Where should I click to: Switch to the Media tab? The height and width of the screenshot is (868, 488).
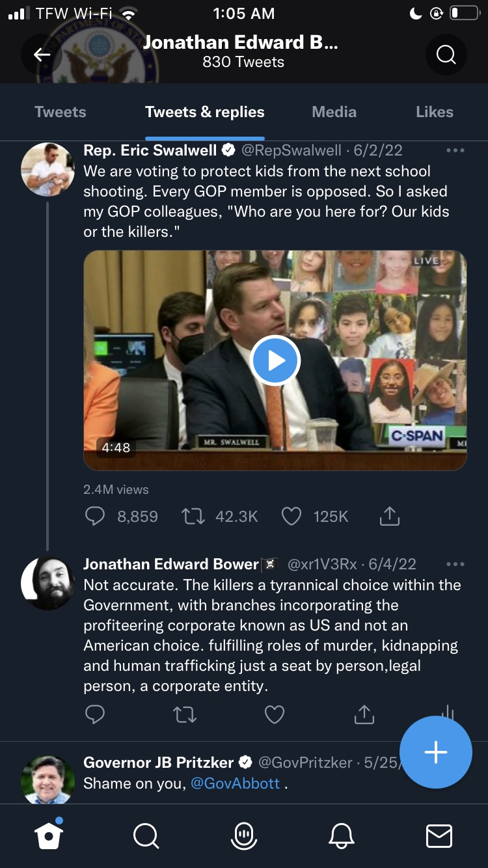tap(334, 112)
